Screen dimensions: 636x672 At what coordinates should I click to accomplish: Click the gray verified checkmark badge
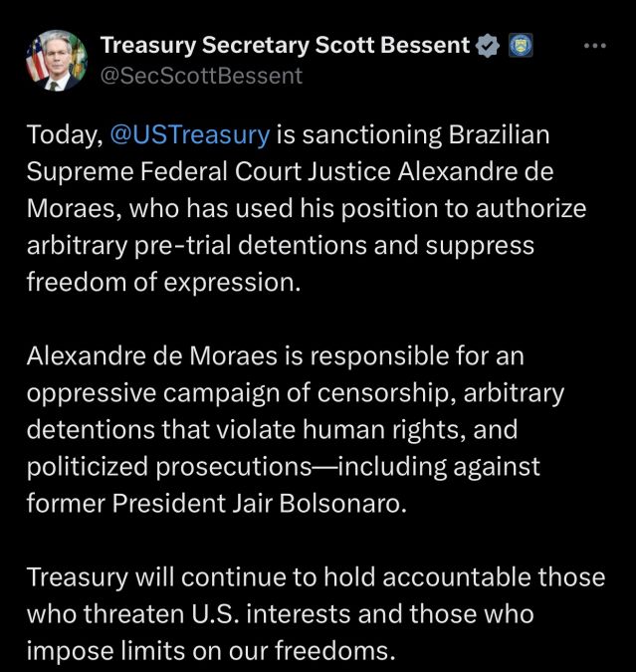pos(488,46)
